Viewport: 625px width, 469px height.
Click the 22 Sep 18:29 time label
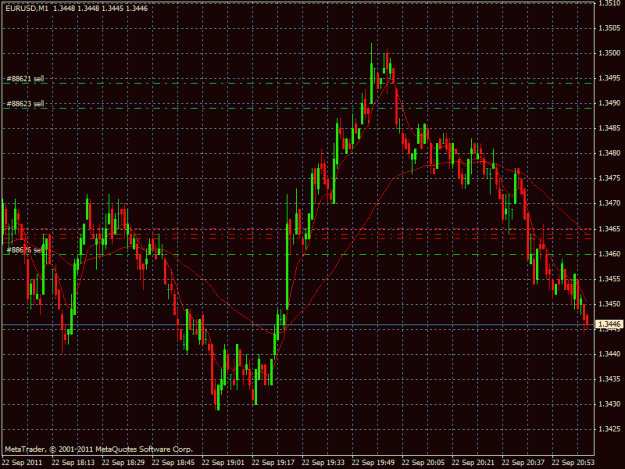(x=123, y=463)
